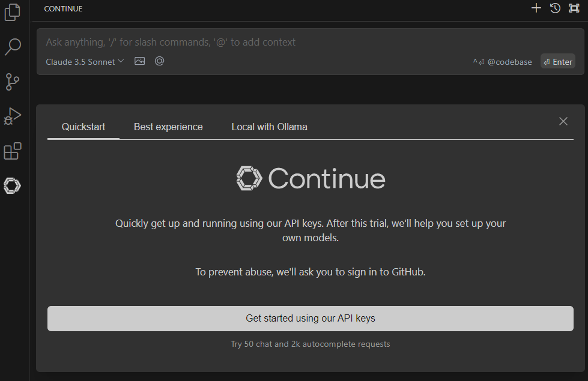Select the Continue extension icon in activity bar
The image size is (588, 381).
click(12, 185)
